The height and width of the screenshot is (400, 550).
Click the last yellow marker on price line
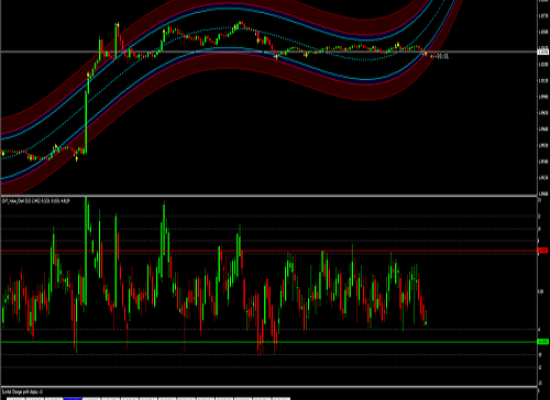425,54
